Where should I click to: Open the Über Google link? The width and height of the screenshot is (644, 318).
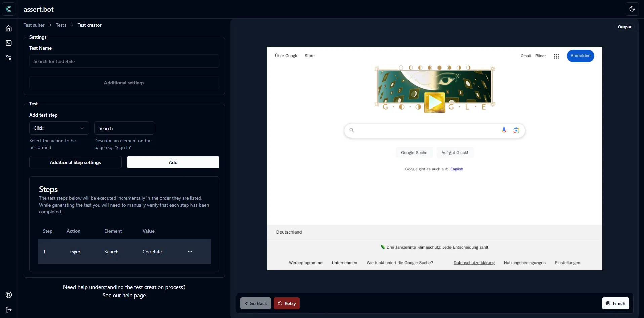click(x=287, y=56)
